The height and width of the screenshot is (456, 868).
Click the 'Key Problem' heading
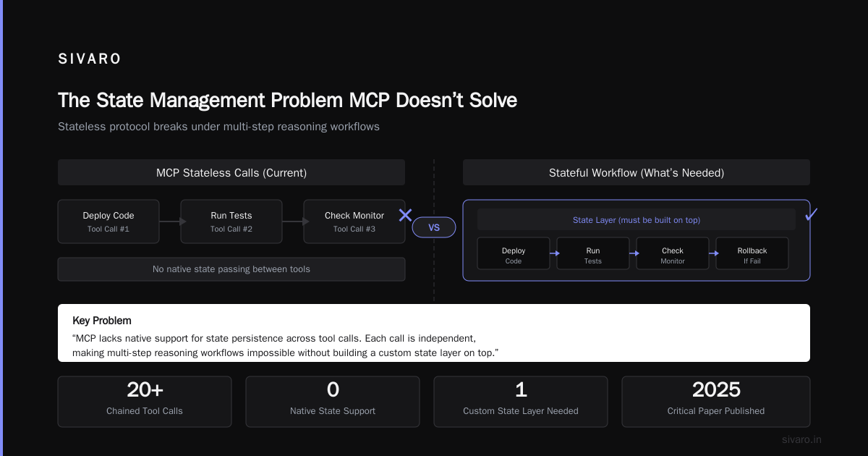102,320
